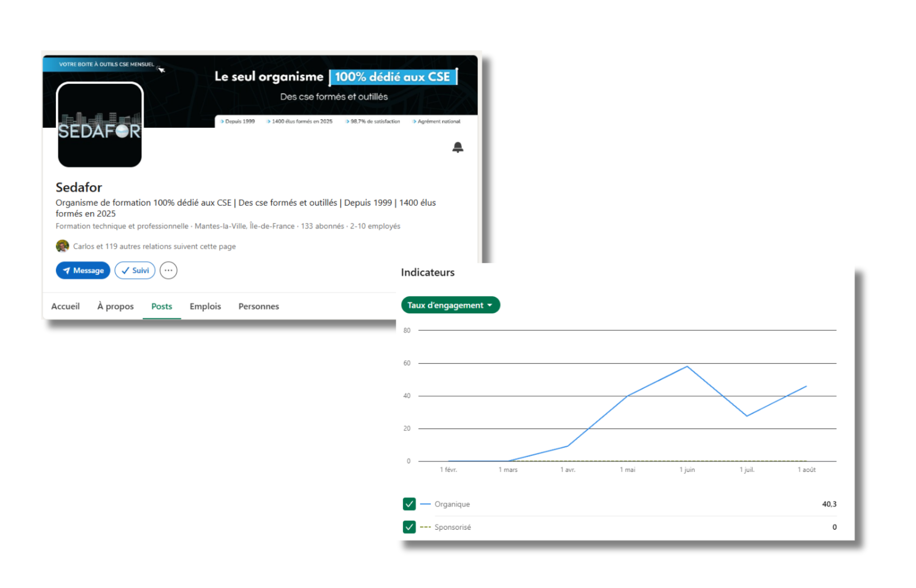Open the more options ellipsis button
This screenshot has width=916, height=588.
pyautogui.click(x=168, y=270)
